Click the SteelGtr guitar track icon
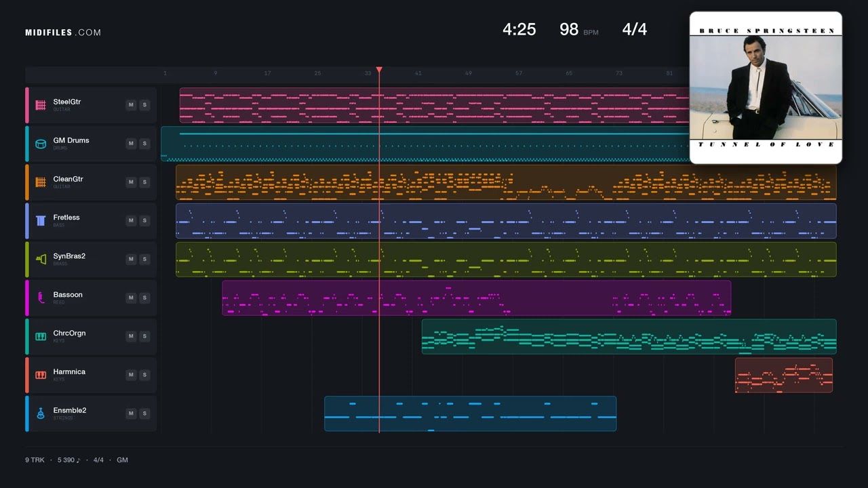868x488 pixels. coord(41,105)
